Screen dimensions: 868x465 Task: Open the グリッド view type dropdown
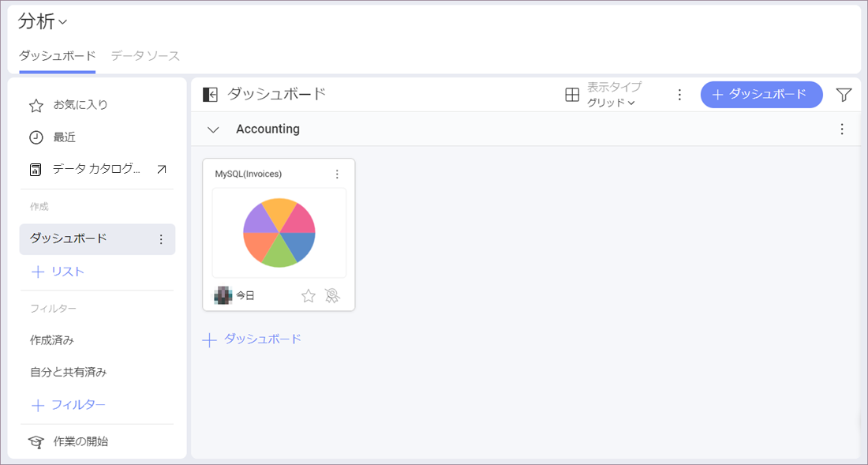click(611, 103)
